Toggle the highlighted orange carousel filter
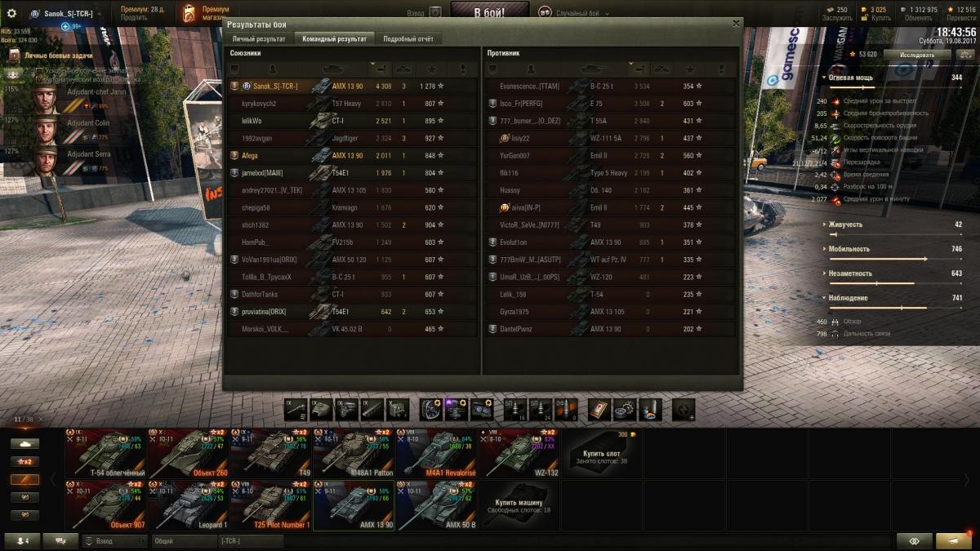980x551 pixels. [24, 479]
